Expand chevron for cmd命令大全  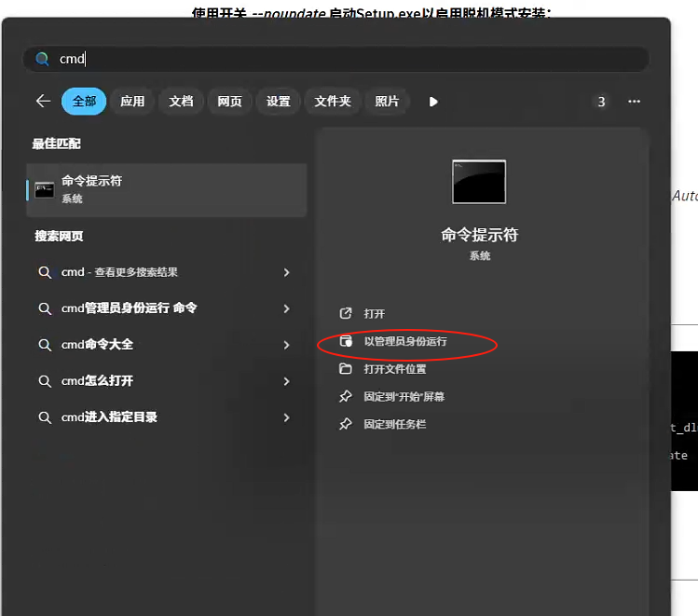tap(287, 345)
